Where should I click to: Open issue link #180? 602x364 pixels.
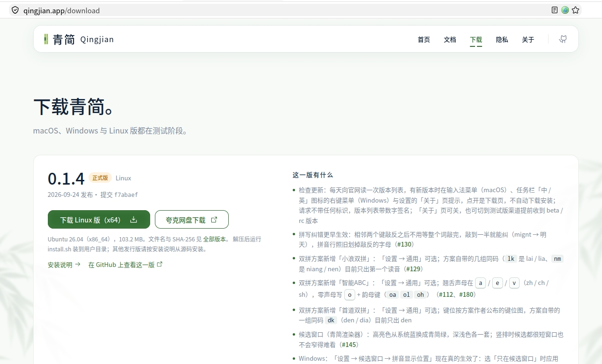[467, 294]
